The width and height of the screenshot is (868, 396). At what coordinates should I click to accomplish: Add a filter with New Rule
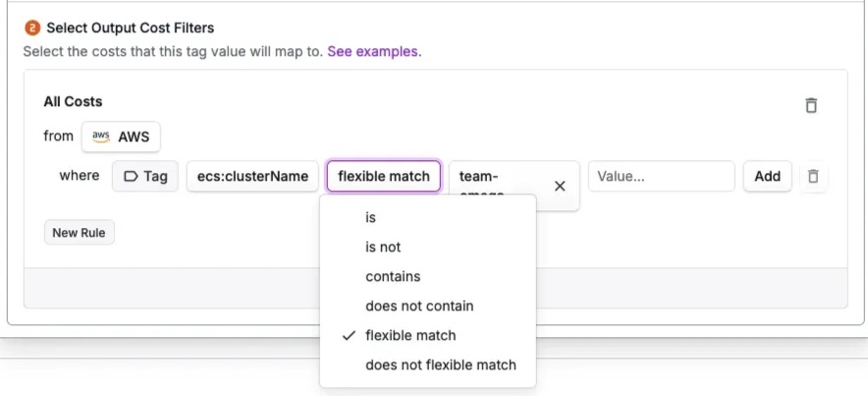point(79,233)
